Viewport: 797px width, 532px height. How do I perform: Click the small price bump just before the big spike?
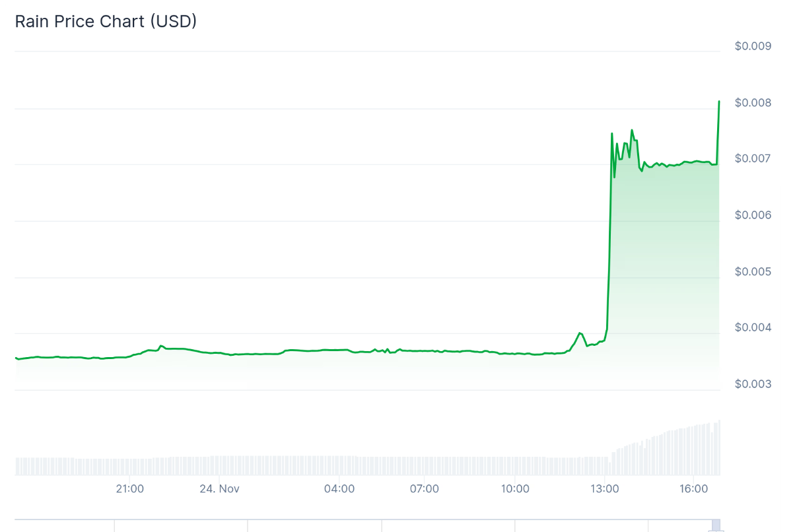coord(580,333)
